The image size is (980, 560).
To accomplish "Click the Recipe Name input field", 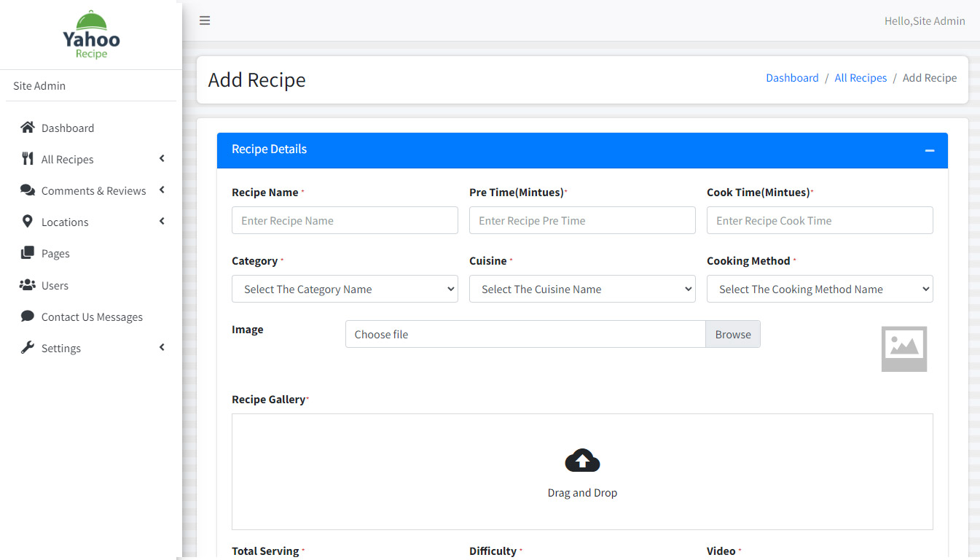I will pos(345,220).
